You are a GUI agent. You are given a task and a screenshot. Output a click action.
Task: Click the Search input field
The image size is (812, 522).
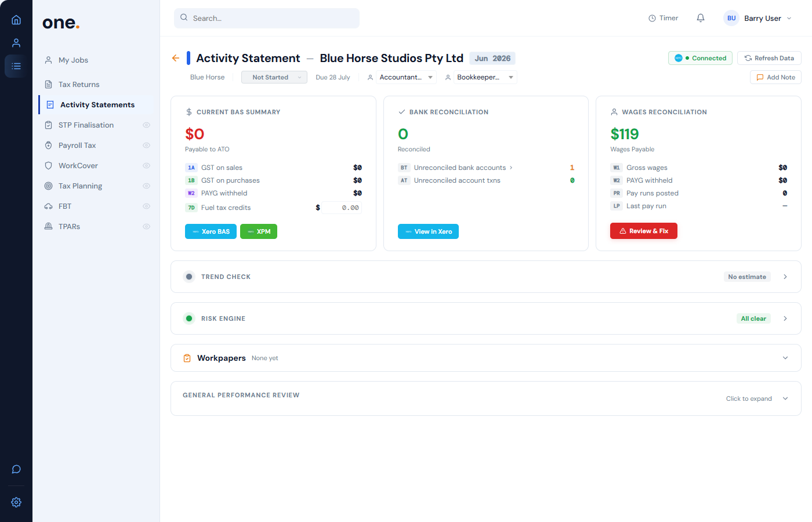click(267, 18)
